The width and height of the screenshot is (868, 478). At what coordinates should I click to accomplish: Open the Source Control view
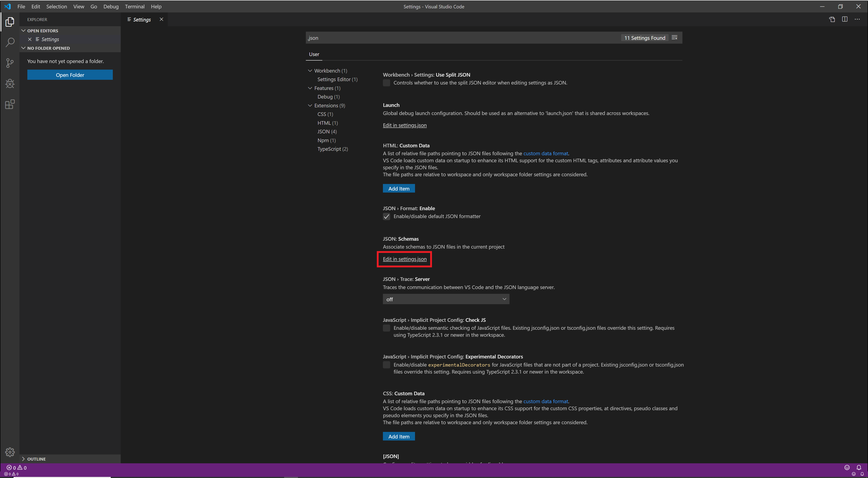click(10, 63)
